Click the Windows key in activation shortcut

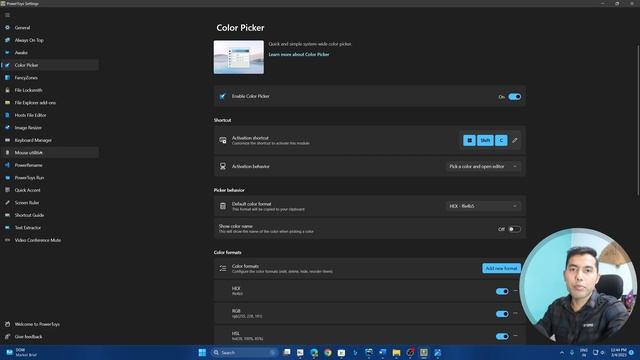tap(469, 140)
